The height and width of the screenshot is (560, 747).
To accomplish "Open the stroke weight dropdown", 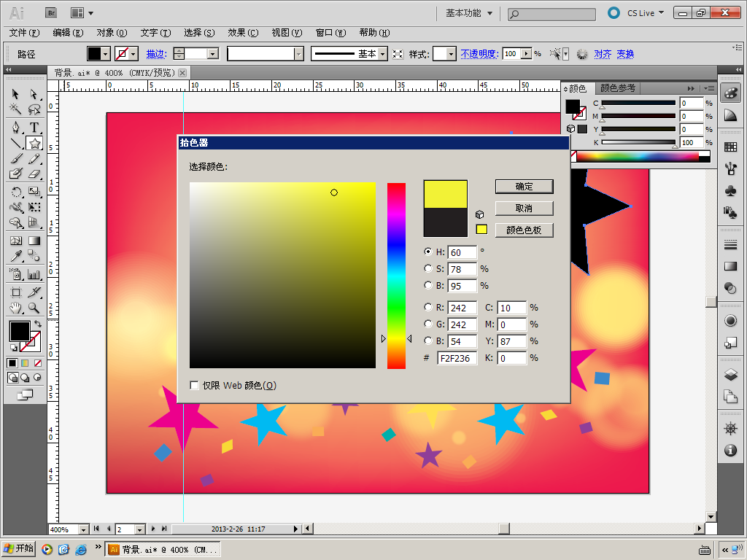I will pos(213,54).
